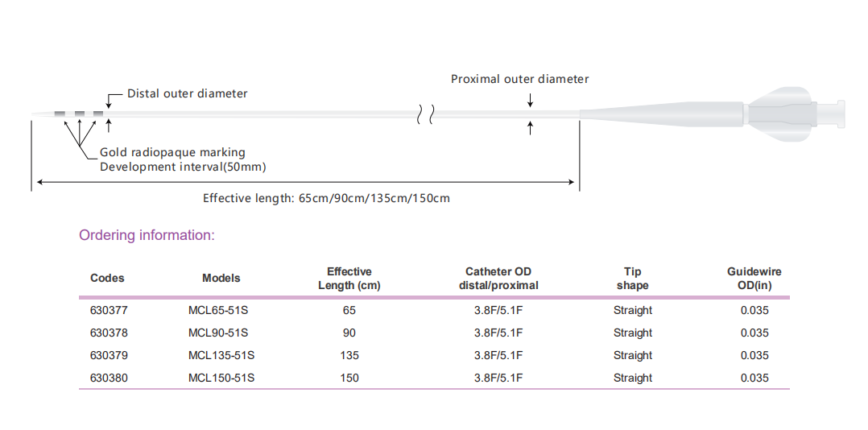The image size is (868, 430).
Task: Click the catheter hub connector graphic
Action: (x=796, y=114)
